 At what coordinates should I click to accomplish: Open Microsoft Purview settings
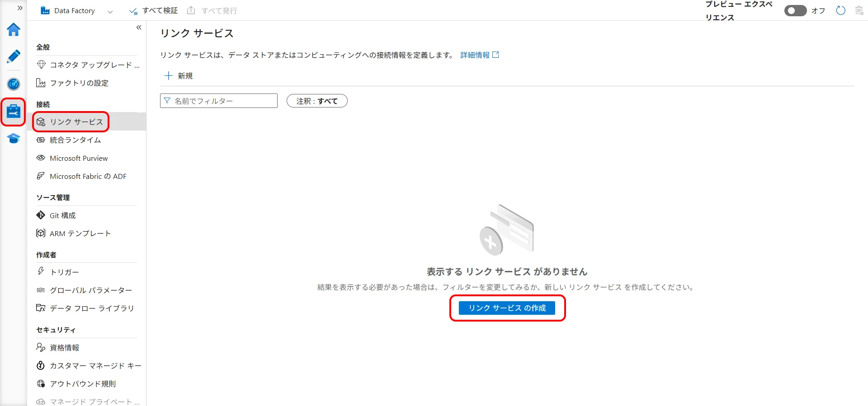(x=79, y=158)
